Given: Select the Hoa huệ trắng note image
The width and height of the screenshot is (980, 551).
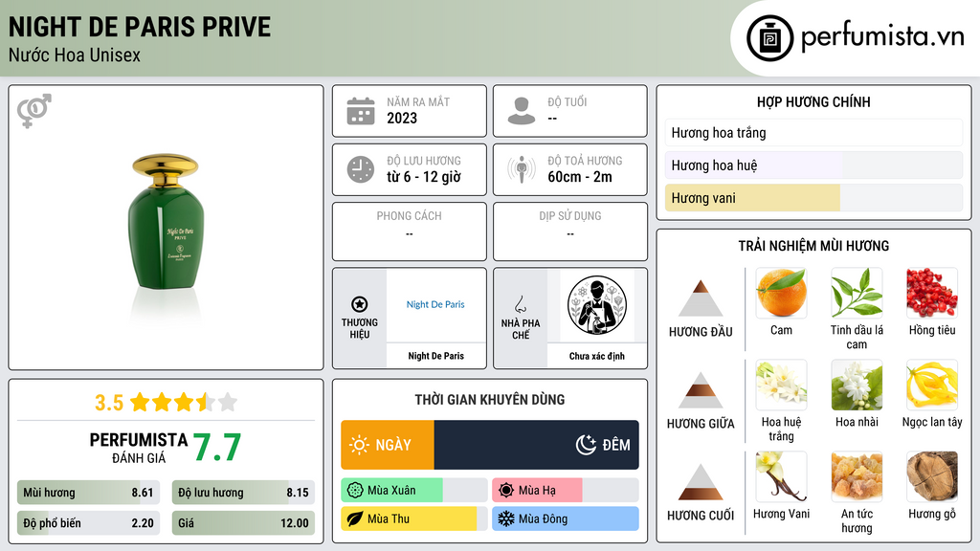Looking at the screenshot, I should (x=781, y=385).
